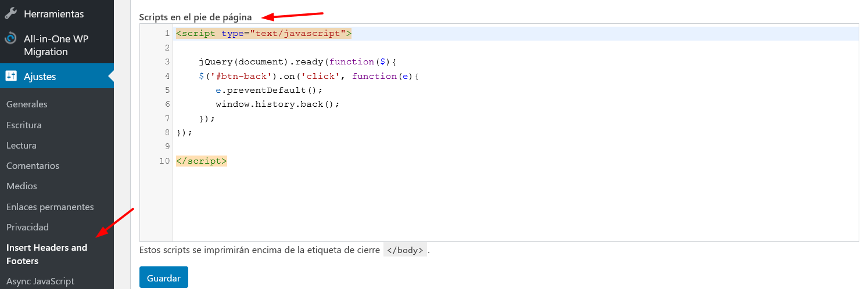This screenshot has width=868, height=289.
Task: Open Escritura settings page
Action: [24, 125]
